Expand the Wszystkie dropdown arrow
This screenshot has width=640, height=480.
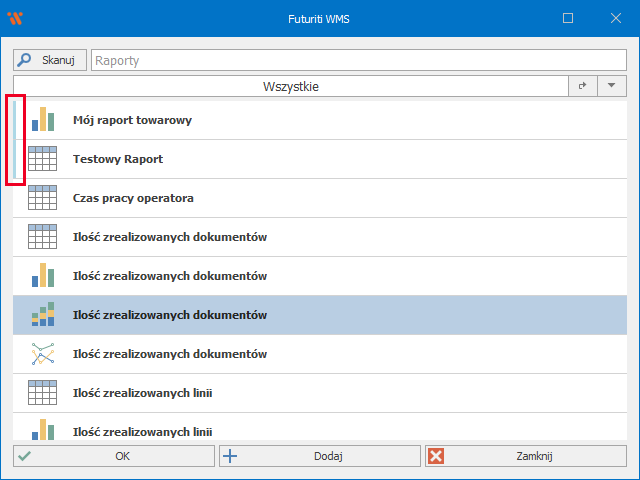(611, 87)
